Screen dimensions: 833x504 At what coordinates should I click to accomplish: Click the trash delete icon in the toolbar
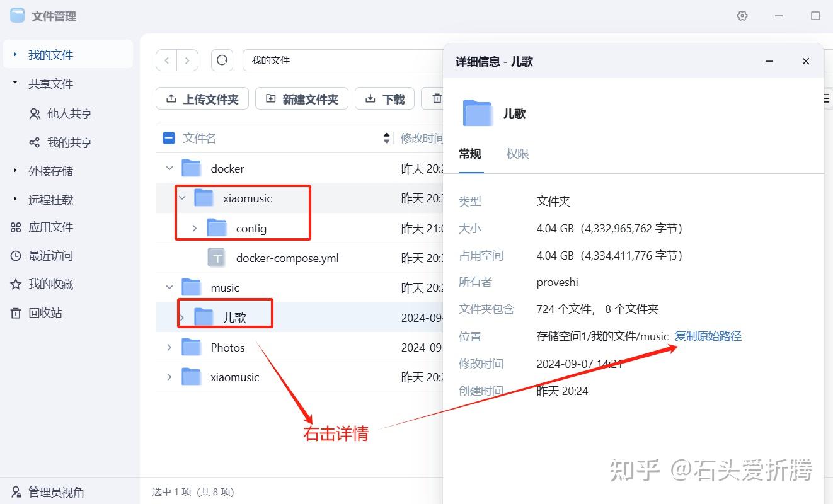(x=436, y=98)
